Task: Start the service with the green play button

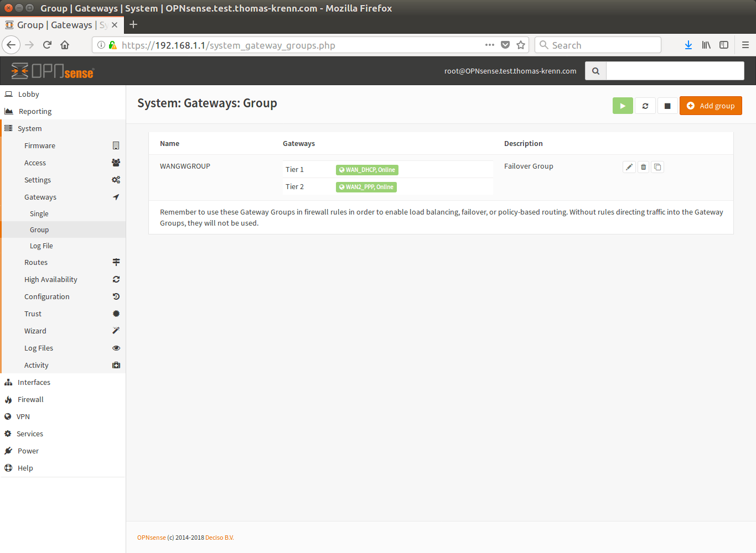Action: 623,106
